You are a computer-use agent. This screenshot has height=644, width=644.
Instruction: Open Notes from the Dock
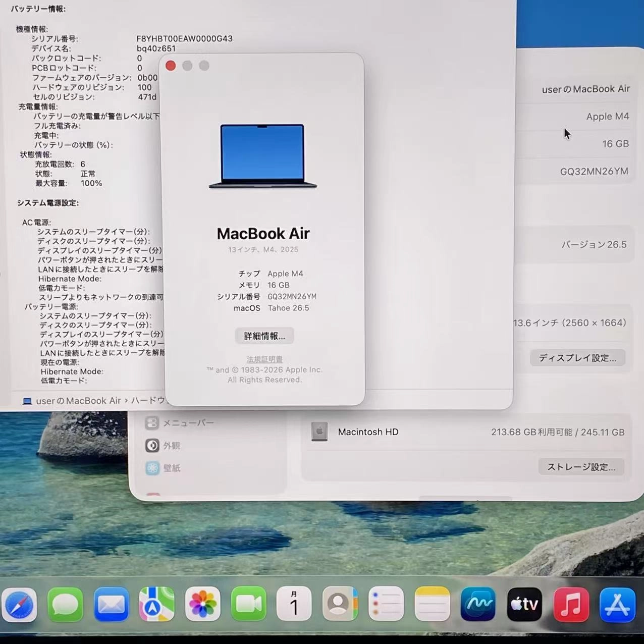coord(432,604)
